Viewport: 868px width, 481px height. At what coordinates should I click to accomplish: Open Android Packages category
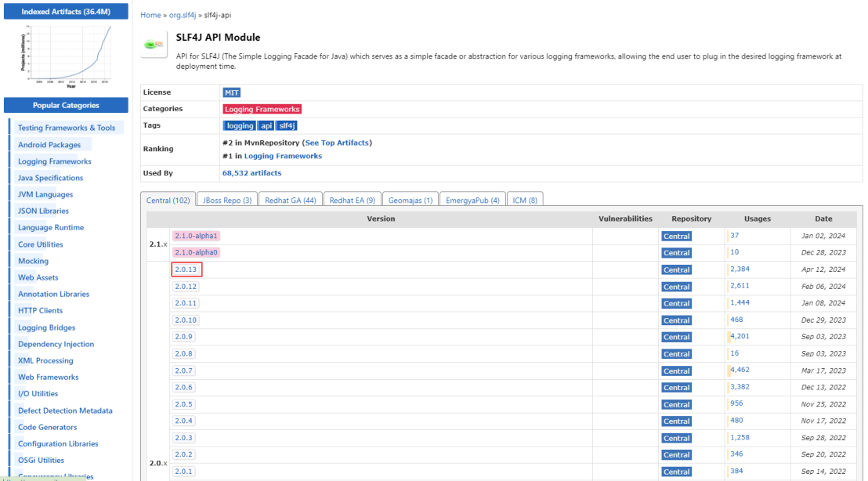click(x=49, y=145)
